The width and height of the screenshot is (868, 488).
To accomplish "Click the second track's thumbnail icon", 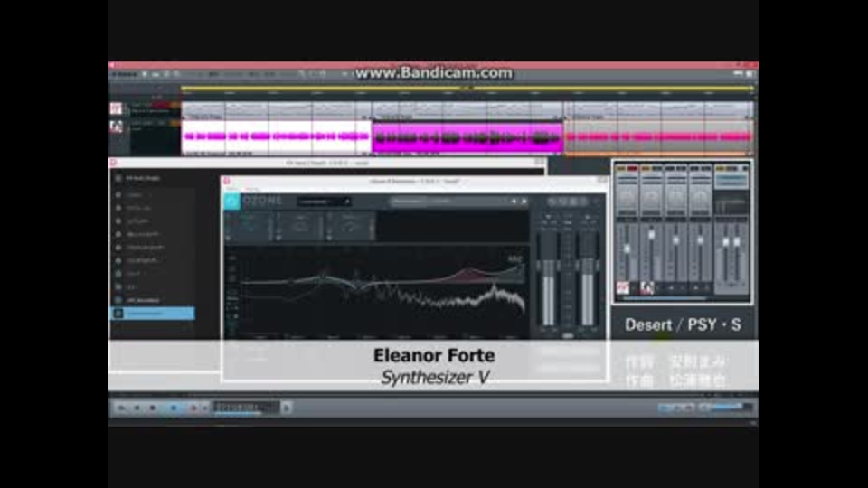I will coord(117,127).
